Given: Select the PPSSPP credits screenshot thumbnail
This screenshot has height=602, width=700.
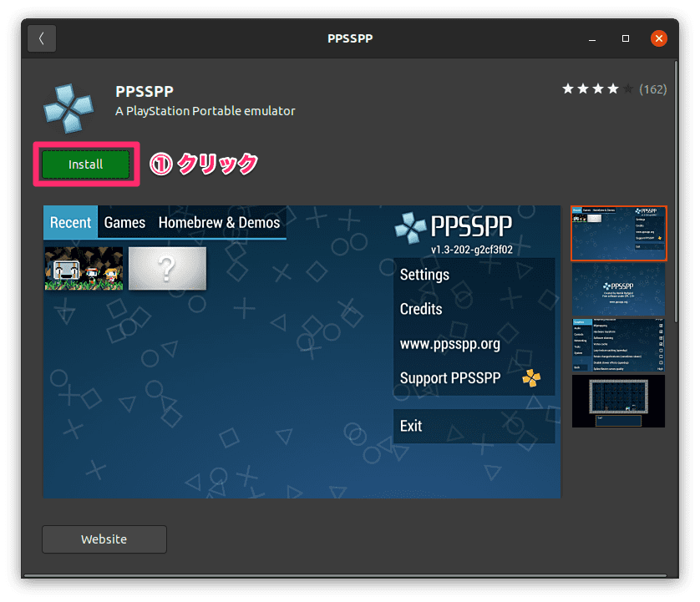Looking at the screenshot, I should pos(619,290).
